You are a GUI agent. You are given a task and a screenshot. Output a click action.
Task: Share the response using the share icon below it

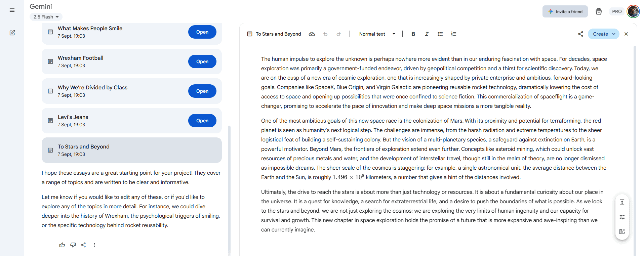pyautogui.click(x=84, y=245)
